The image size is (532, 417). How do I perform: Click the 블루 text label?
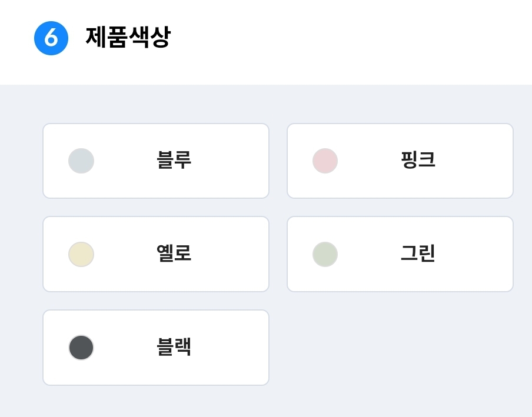point(174,159)
